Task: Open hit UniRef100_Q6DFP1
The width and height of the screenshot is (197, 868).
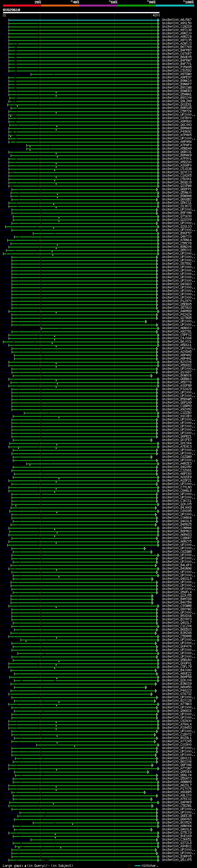Action: 177,189
